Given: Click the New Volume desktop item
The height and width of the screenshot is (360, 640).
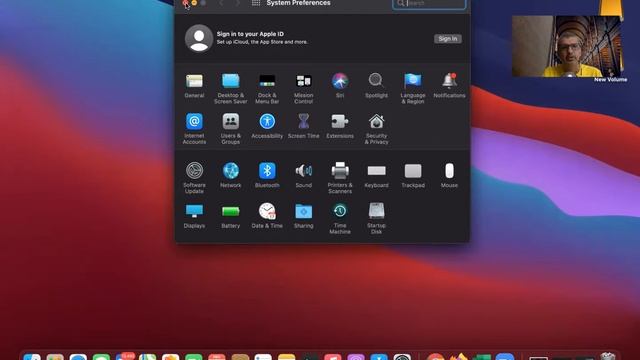Looking at the screenshot, I should click(x=610, y=80).
